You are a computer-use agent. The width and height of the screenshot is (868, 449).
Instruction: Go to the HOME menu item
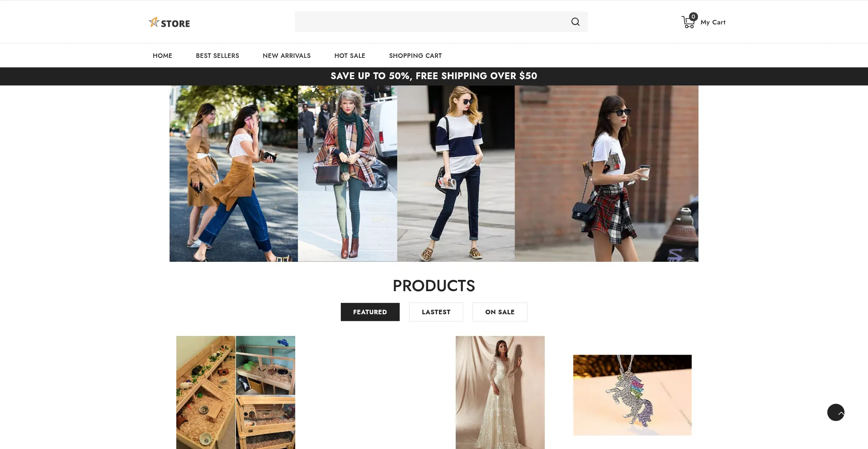[x=162, y=56]
